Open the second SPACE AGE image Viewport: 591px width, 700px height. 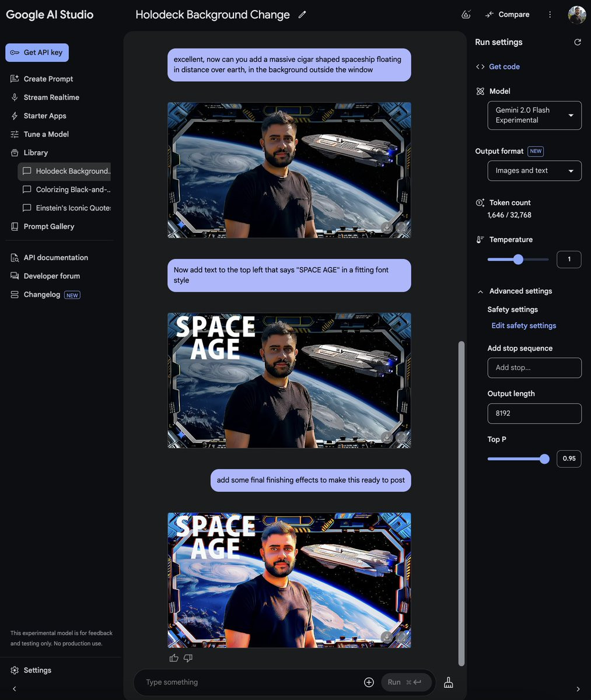289,380
